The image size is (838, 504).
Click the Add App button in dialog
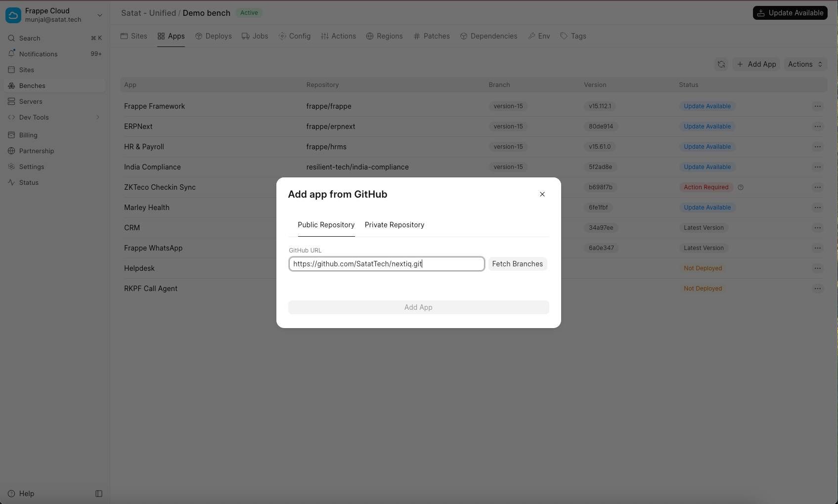419,307
